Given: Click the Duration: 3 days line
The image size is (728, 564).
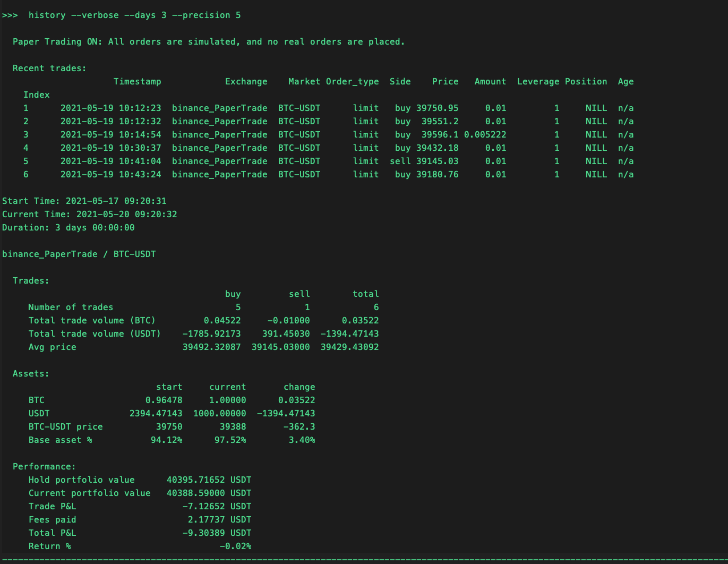Looking at the screenshot, I should pyautogui.click(x=68, y=228).
